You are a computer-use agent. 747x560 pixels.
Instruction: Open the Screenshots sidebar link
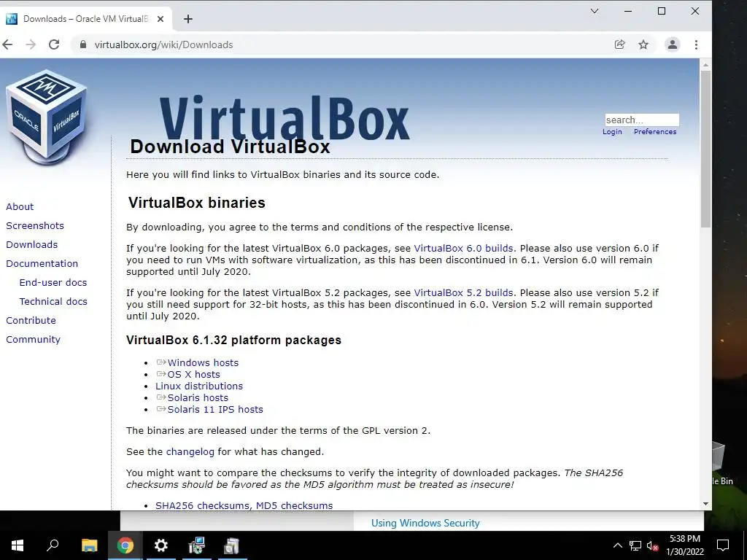(x=35, y=226)
